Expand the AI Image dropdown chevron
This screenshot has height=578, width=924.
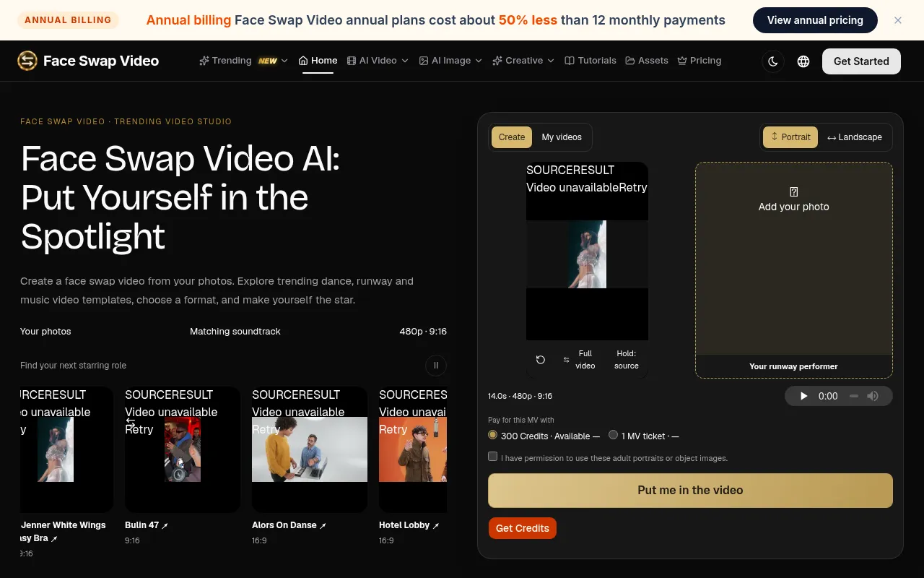[x=479, y=61]
